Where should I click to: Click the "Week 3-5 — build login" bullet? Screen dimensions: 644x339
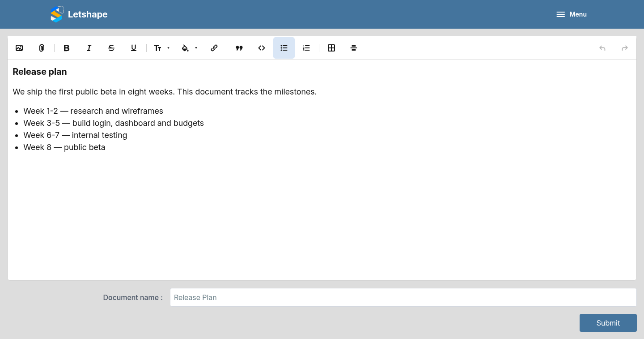coord(114,123)
